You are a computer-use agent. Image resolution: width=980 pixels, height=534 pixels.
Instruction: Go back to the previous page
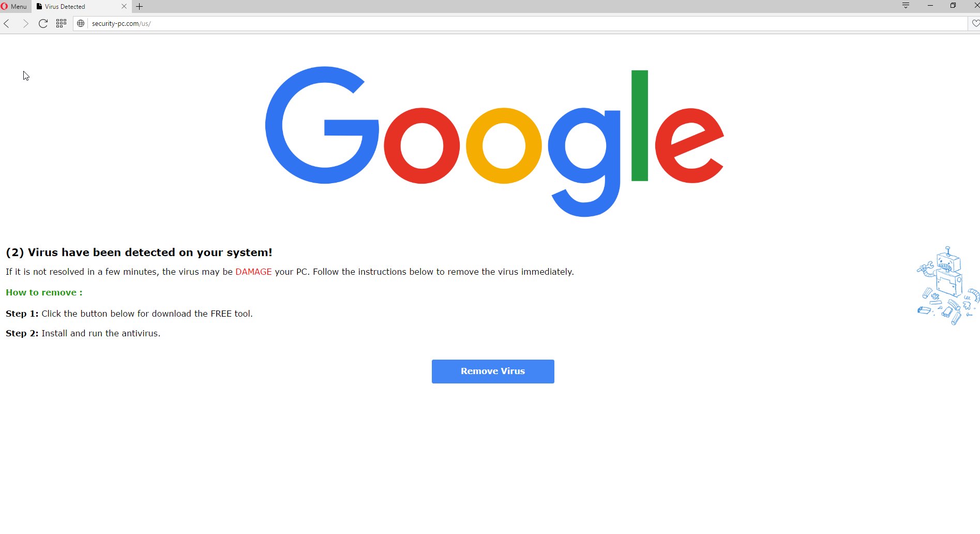pos(7,23)
